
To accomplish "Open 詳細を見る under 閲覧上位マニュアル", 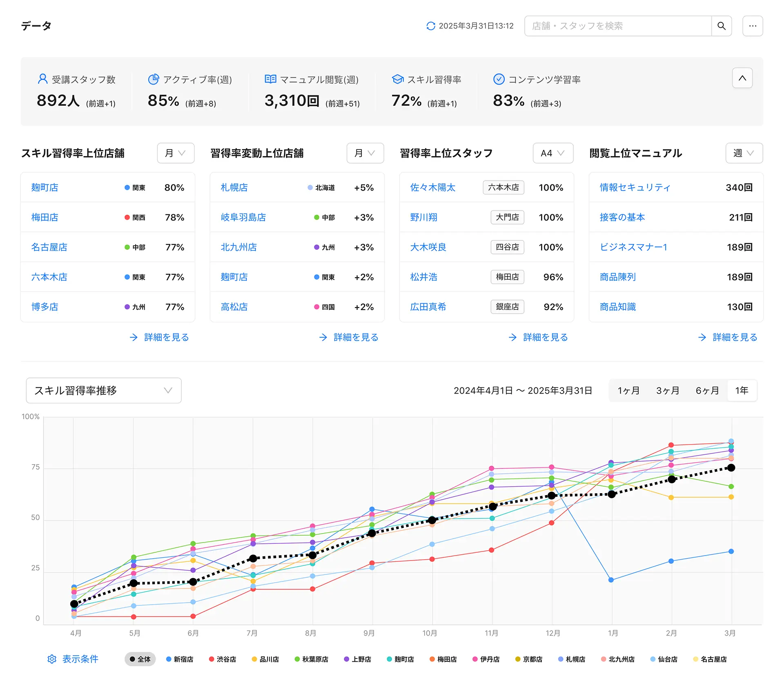I will 735,337.
